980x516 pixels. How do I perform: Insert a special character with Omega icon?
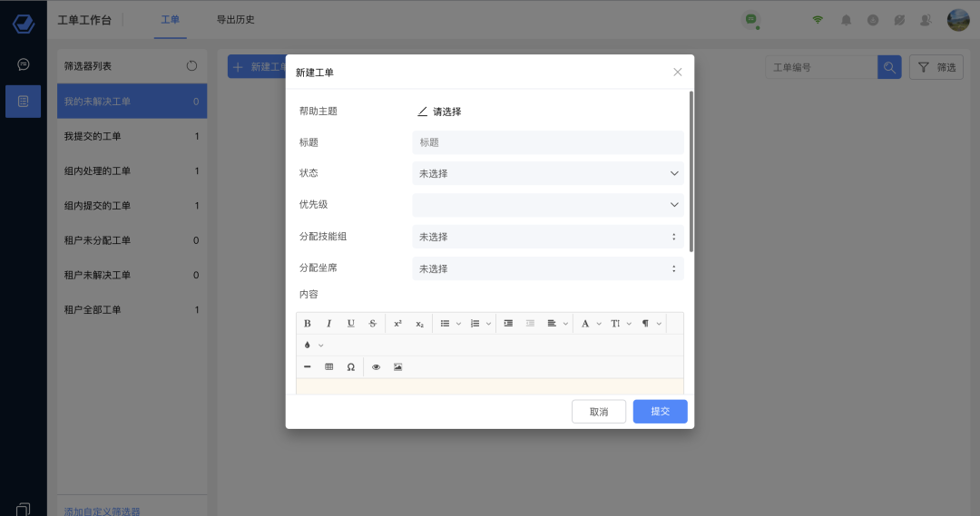[351, 367]
